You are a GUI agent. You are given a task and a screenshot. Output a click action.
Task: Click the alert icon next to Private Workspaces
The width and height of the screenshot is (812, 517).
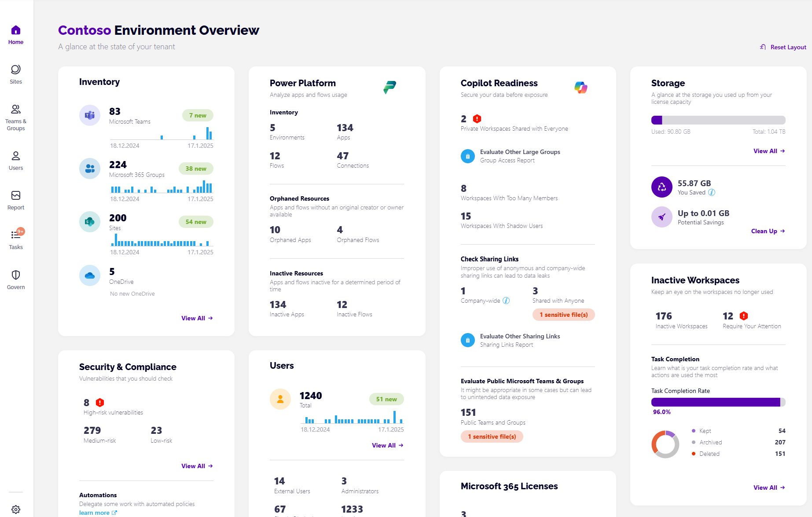[477, 118]
